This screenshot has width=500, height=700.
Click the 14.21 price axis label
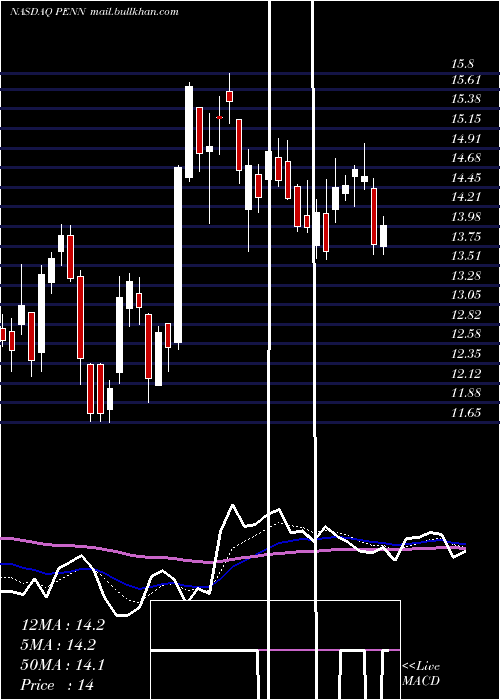(x=466, y=197)
